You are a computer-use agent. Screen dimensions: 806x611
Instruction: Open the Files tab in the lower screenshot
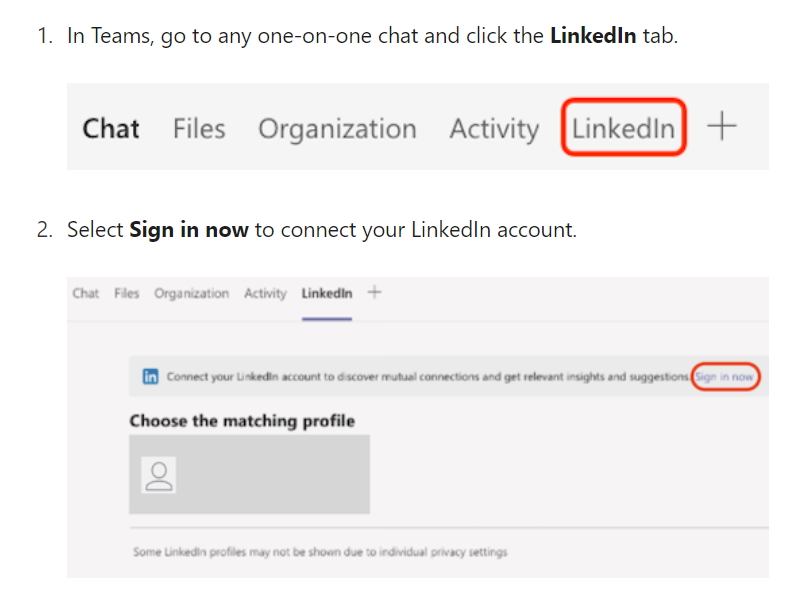[127, 293]
